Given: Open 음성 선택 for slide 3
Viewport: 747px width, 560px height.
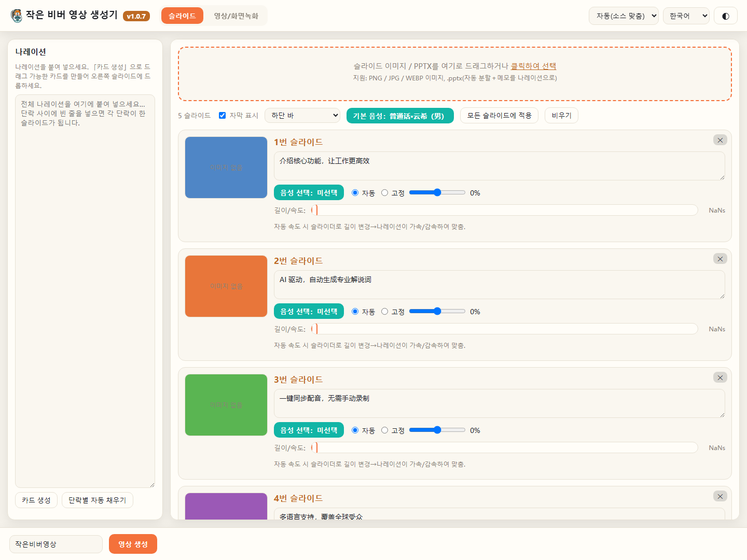Looking at the screenshot, I should pos(309,430).
